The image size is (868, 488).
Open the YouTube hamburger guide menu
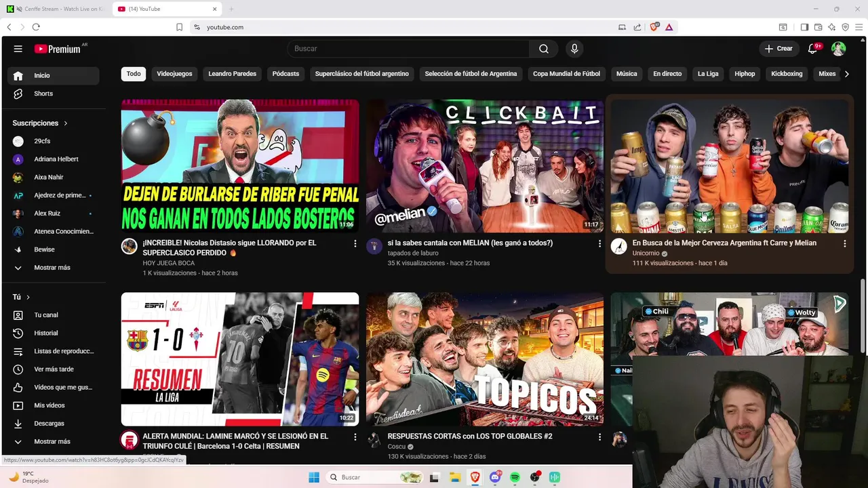[x=18, y=49]
